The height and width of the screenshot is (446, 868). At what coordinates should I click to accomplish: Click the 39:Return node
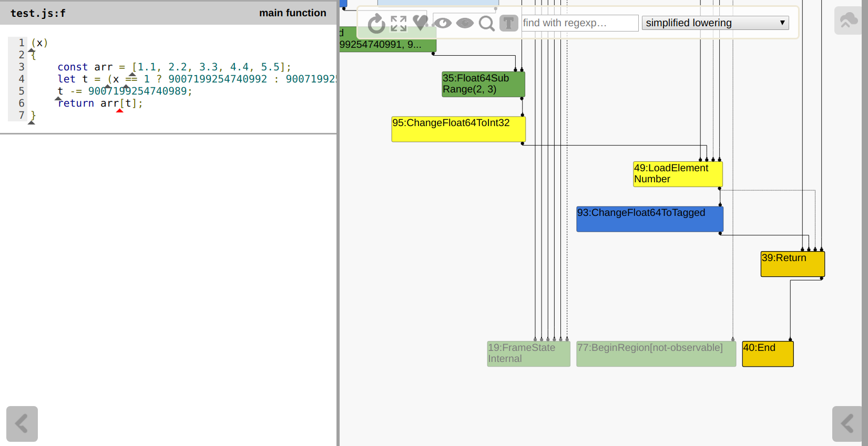[x=792, y=264]
